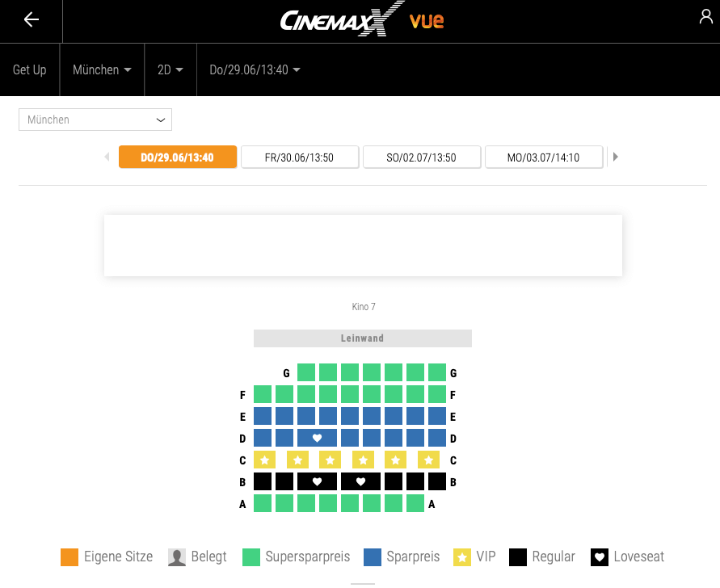720x588 pixels.
Task: Select the second loveseat in row B
Action: [360, 481]
